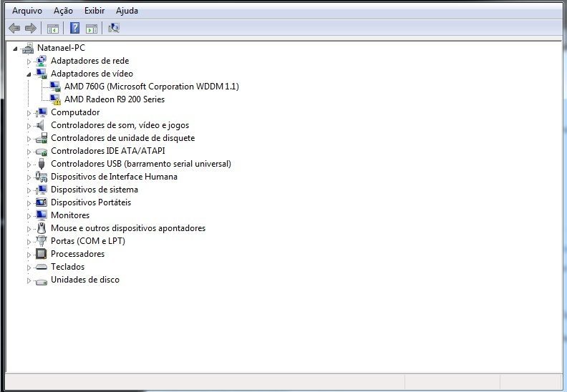Click the Interface Humana devices icon

42,177
